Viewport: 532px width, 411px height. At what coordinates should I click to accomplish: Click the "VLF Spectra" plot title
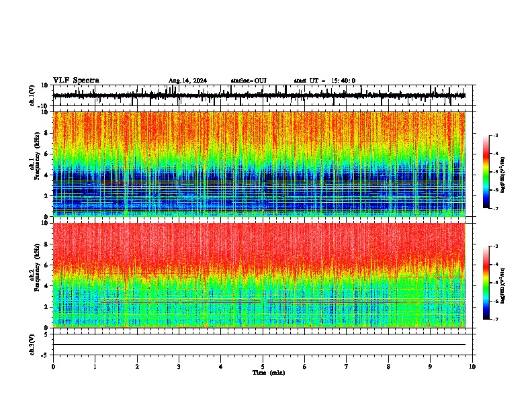point(76,81)
